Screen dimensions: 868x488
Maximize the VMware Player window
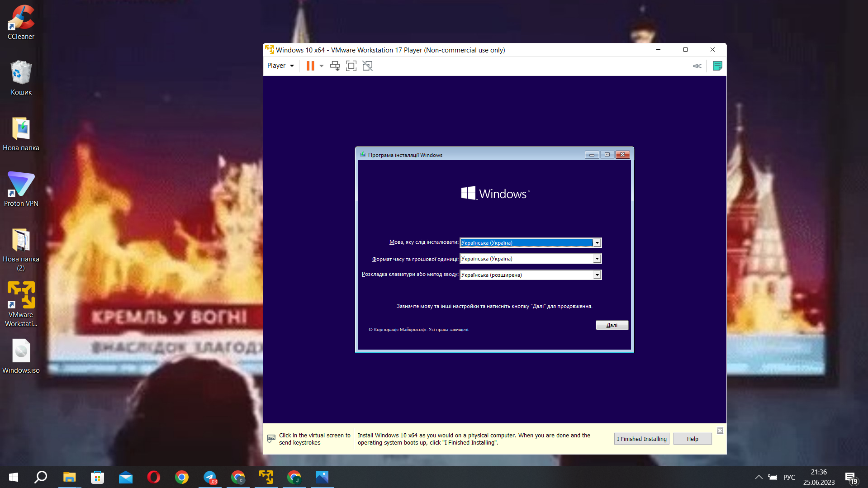(x=685, y=50)
